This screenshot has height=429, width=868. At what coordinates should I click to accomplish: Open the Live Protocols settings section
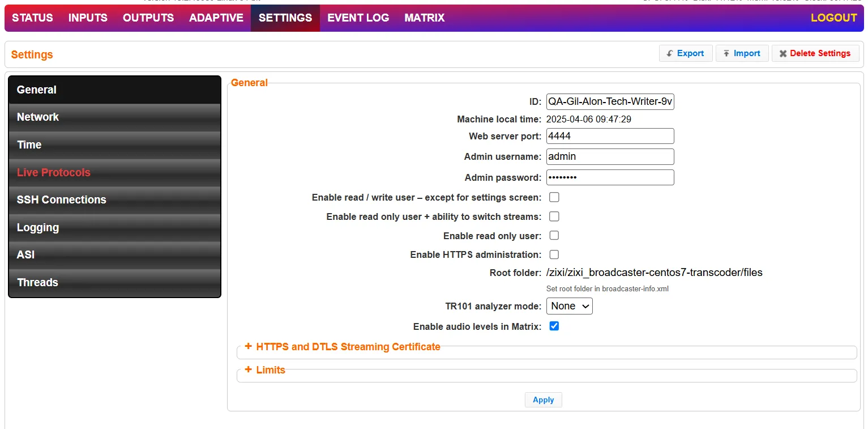tap(114, 172)
